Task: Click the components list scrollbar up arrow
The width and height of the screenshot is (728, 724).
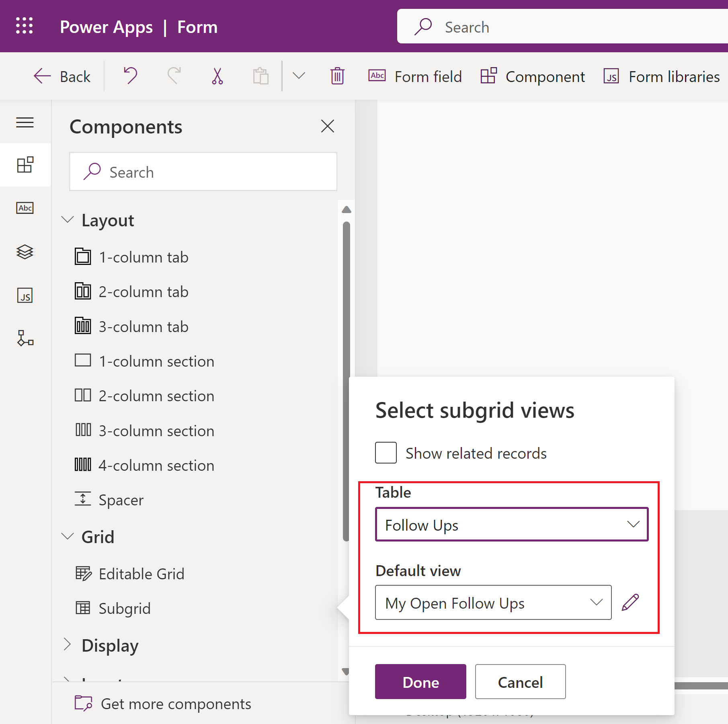Action: tap(346, 209)
